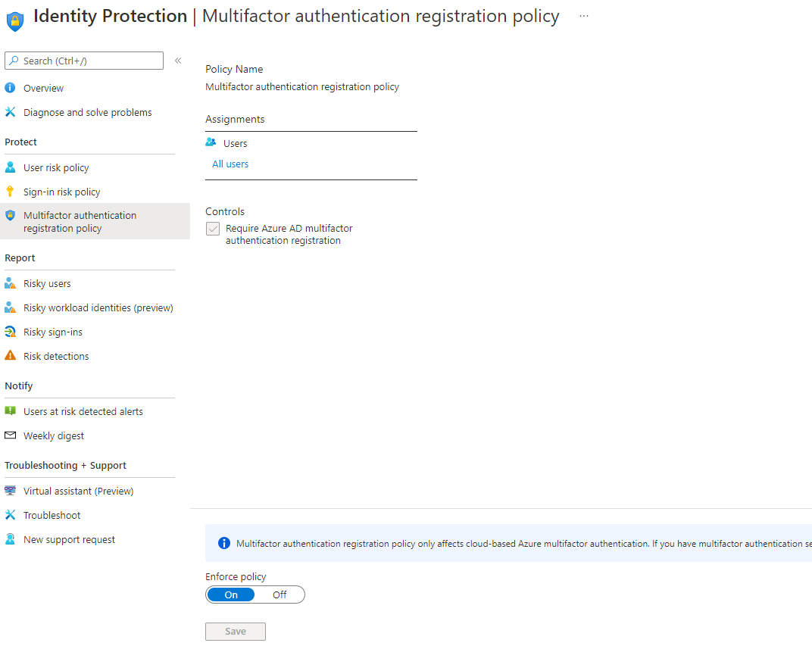Open Risky workload identities (preview)
Viewport: 812px width, 646px height.
[x=98, y=308]
